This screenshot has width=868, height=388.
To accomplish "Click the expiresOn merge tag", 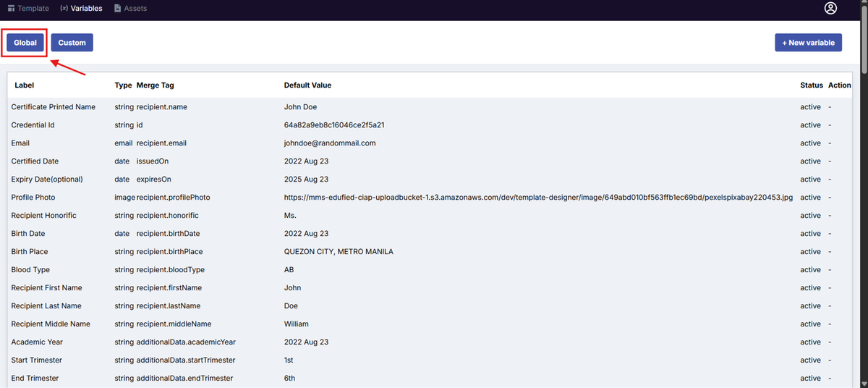I will pyautogui.click(x=154, y=180).
